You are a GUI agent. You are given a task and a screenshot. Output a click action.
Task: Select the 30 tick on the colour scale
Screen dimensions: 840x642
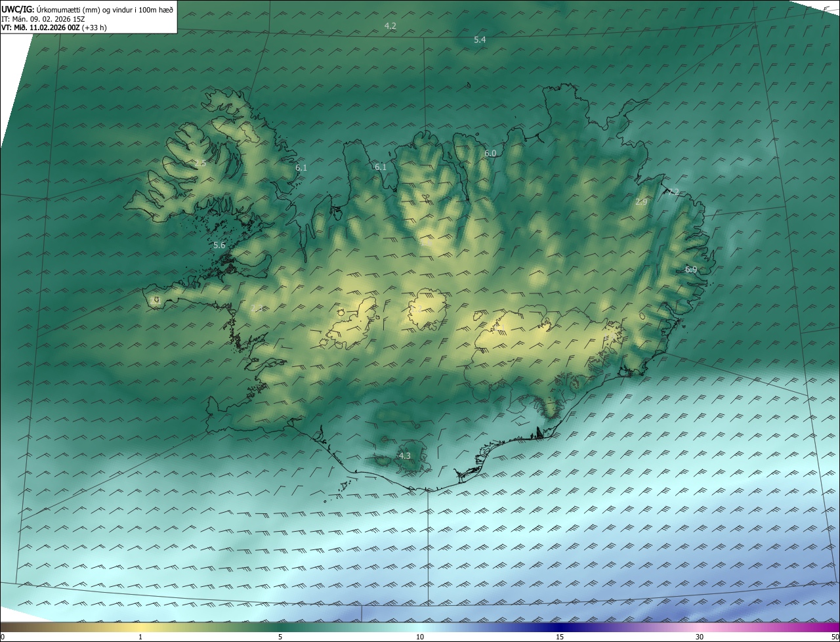(700, 637)
